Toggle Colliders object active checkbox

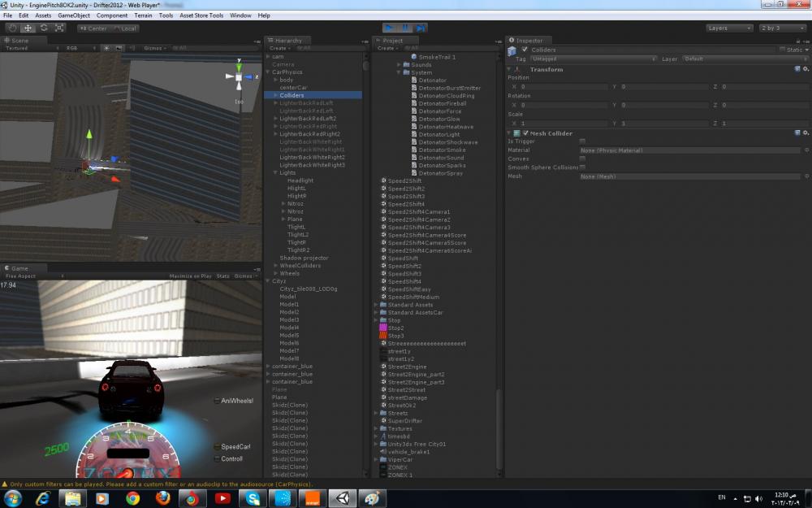coord(525,50)
